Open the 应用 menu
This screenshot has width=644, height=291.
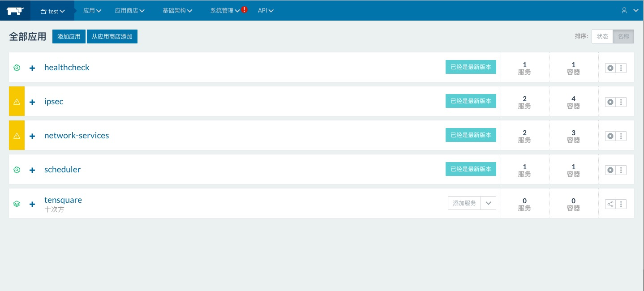point(92,11)
